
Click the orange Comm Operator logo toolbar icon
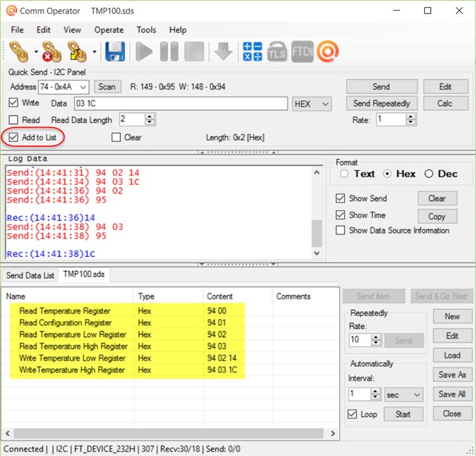328,52
